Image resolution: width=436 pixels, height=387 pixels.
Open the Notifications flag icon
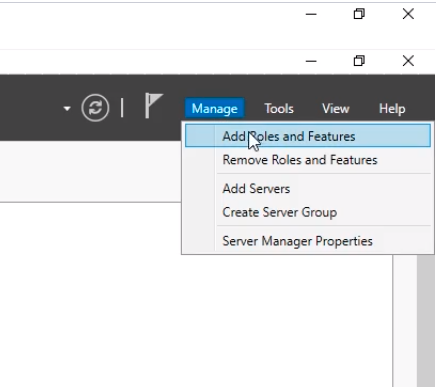click(x=153, y=106)
